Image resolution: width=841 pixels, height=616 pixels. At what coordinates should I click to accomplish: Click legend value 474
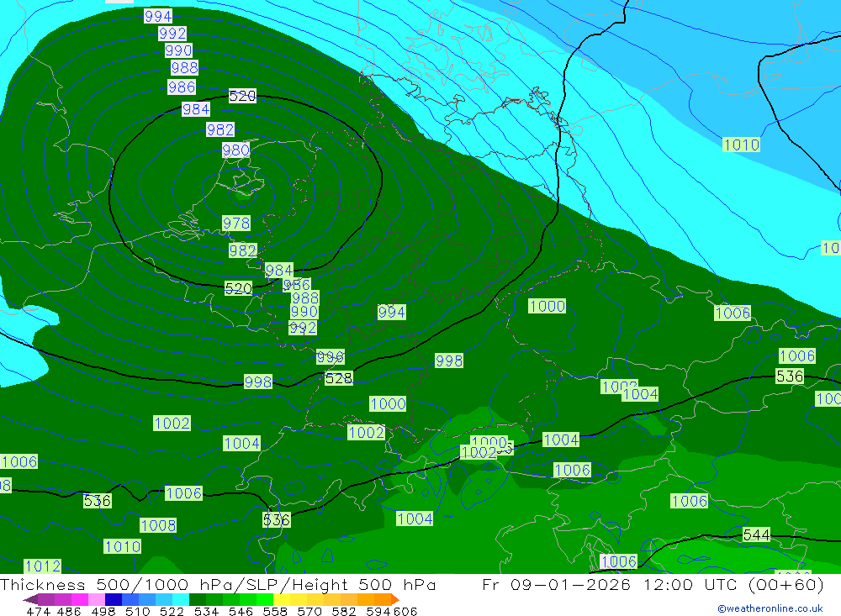[38, 612]
